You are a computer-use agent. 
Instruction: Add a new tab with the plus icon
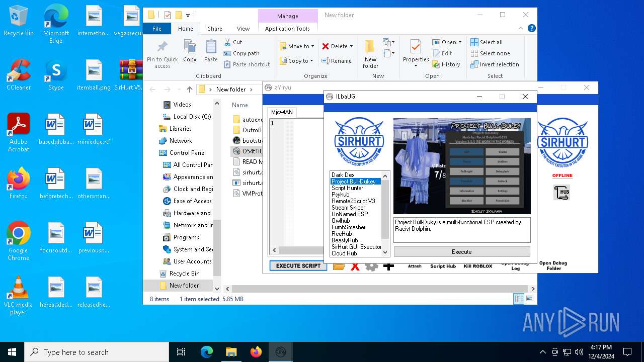point(388,266)
